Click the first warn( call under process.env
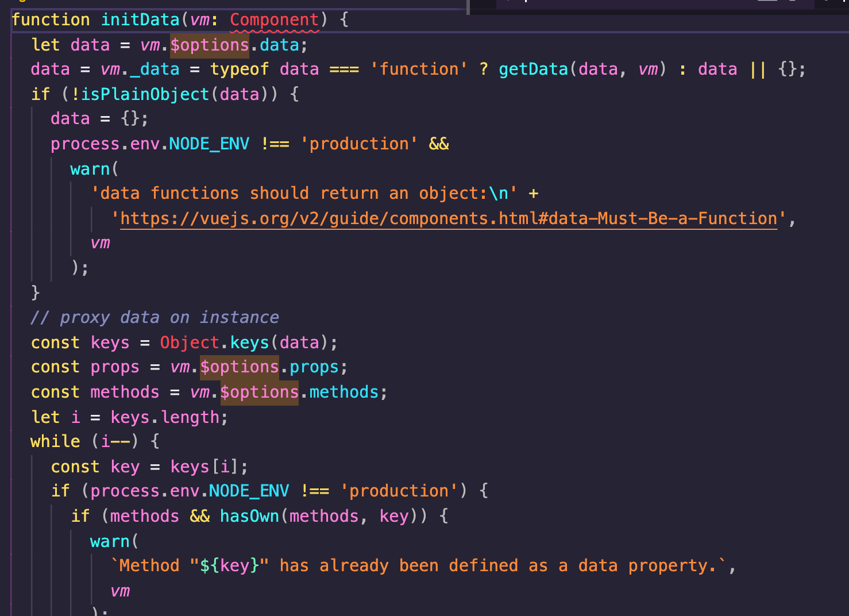 point(94,169)
